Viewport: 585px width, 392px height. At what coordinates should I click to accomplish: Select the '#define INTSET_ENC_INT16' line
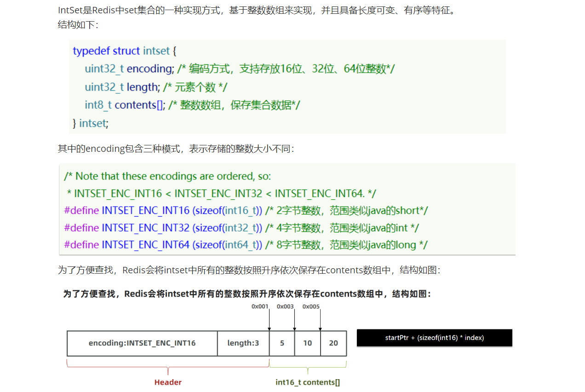pos(246,210)
